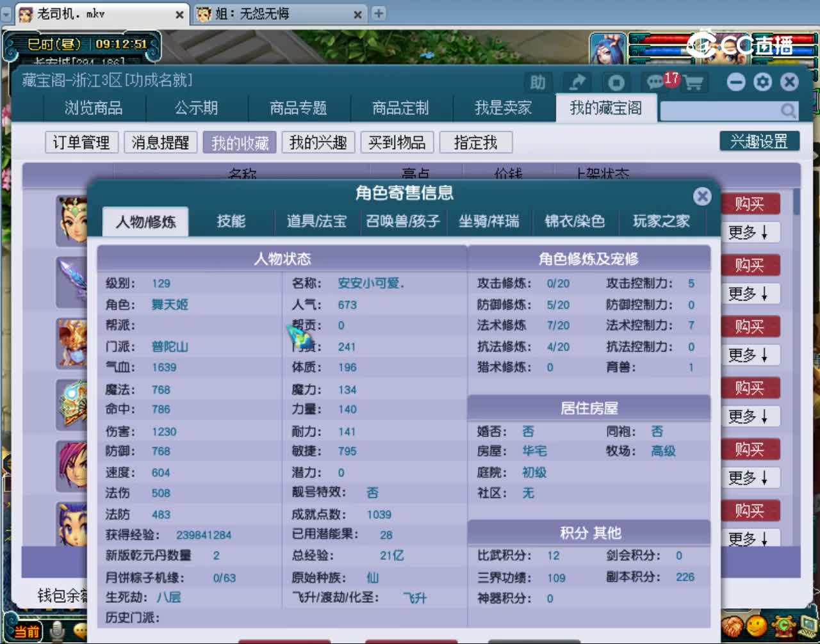Switch to the 玩家之家 tab

coord(661,221)
